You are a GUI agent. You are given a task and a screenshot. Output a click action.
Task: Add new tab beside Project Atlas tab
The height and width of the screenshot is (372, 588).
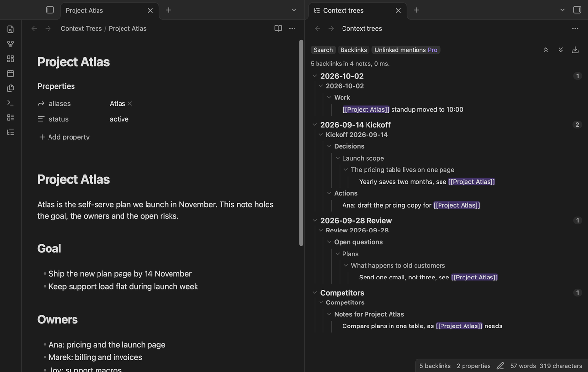pyautogui.click(x=169, y=10)
